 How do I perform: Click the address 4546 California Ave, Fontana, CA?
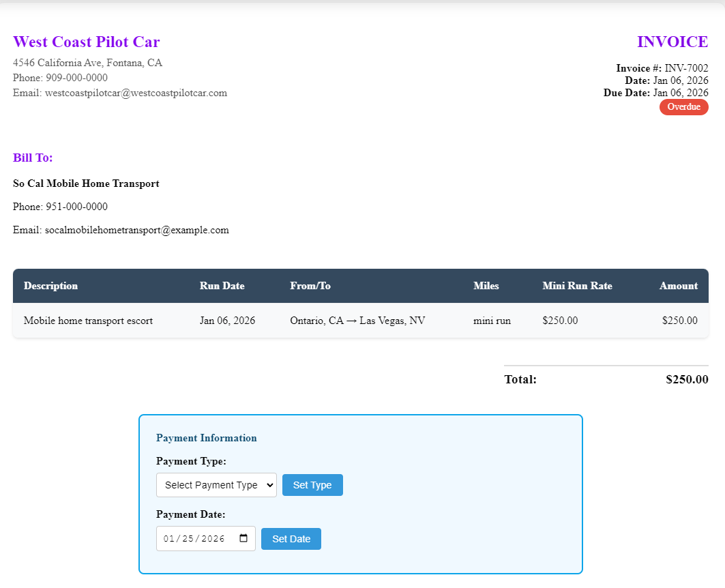(88, 63)
